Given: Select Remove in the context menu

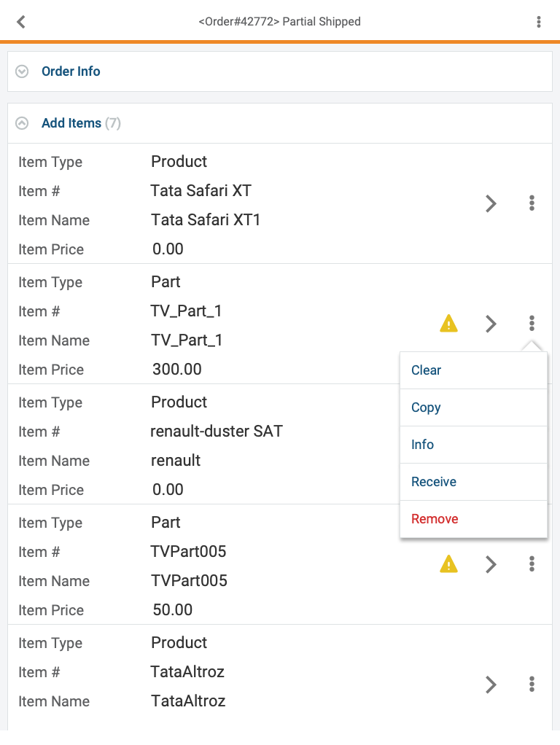Looking at the screenshot, I should 473,519.
